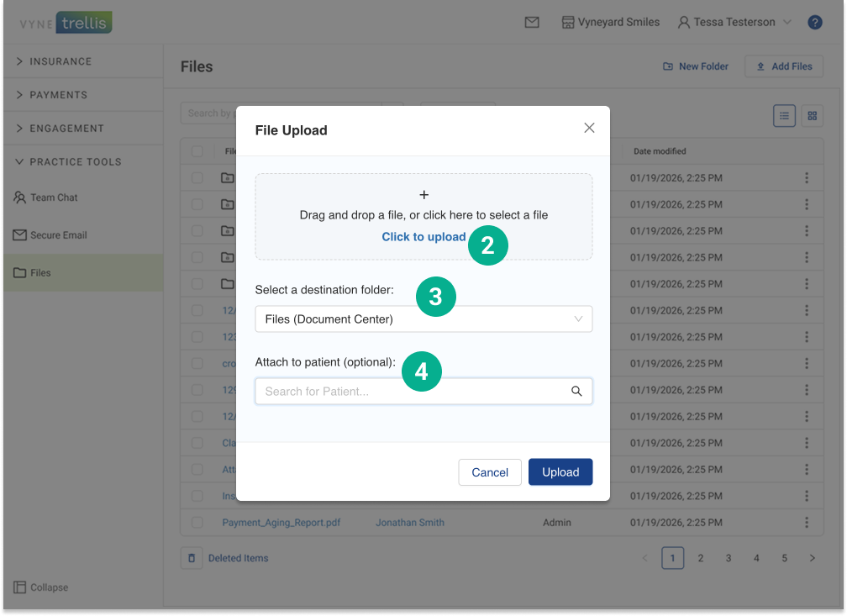Image resolution: width=847 pixels, height=616 pixels.
Task: Collapse the sidebar using Collapse icon
Action: (x=20, y=587)
